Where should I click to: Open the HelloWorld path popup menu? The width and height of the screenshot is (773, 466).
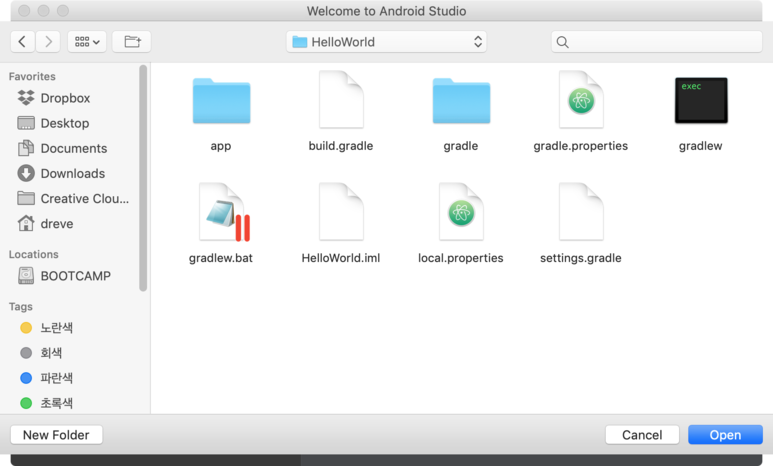(x=386, y=42)
